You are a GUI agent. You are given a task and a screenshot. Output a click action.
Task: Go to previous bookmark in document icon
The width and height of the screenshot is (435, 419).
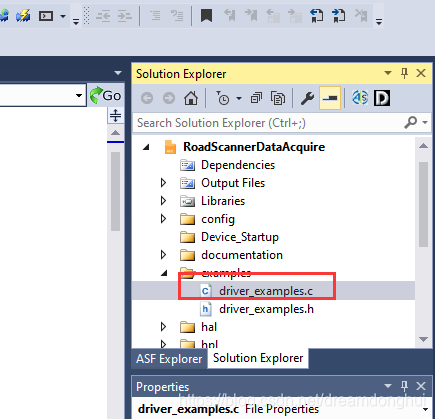click(317, 15)
